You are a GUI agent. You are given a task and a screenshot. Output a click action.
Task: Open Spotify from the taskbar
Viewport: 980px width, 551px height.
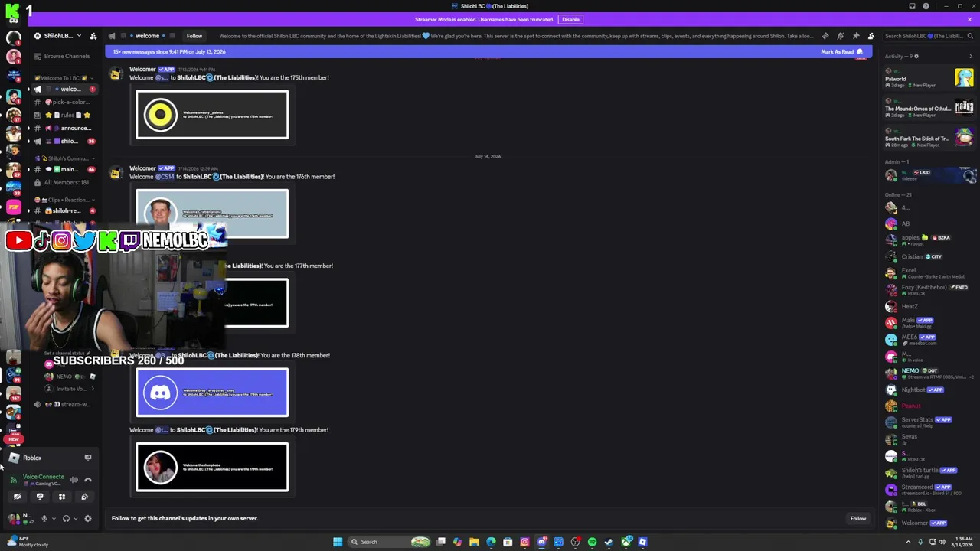point(592,542)
